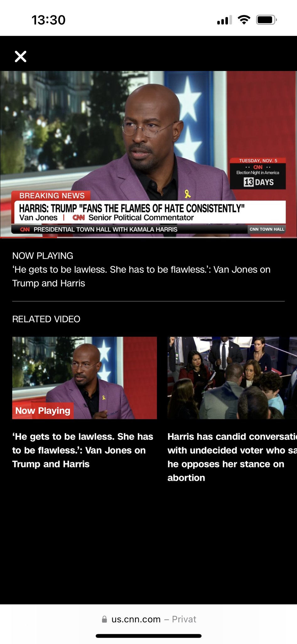Tap the now-playing video title below the player

coord(141,276)
